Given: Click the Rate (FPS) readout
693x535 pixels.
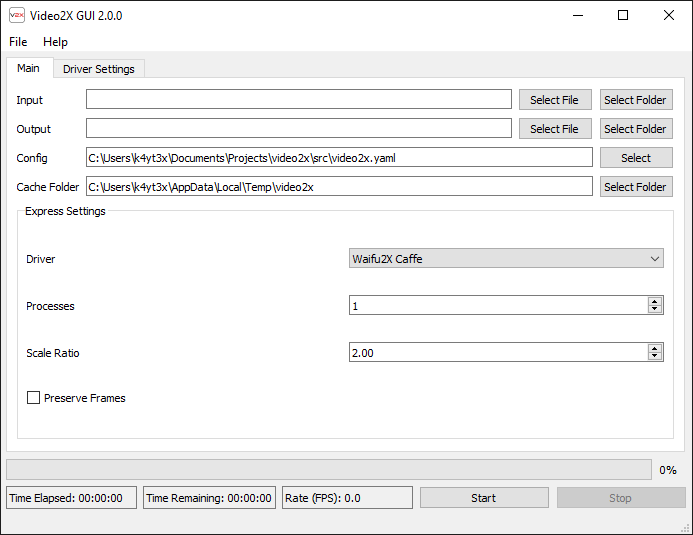Looking at the screenshot, I should coord(347,498).
